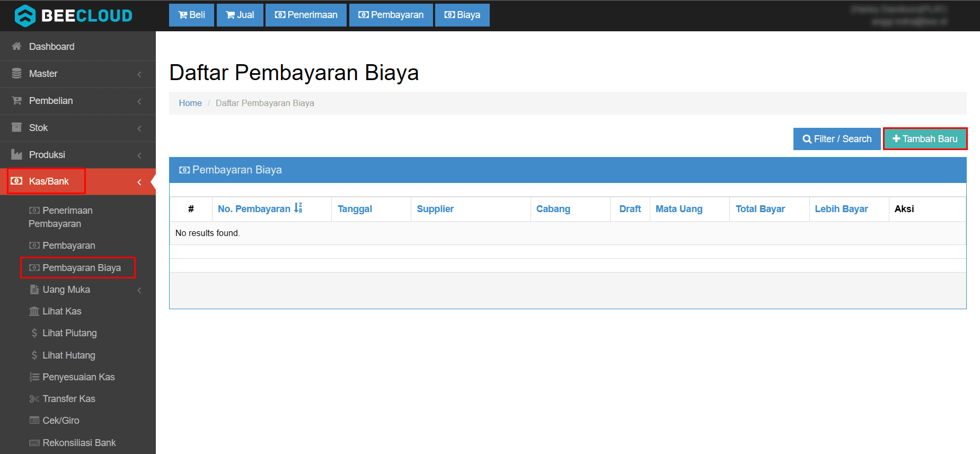This screenshot has height=454, width=980.
Task: Go to the Home breadcrumb link
Action: (x=190, y=103)
